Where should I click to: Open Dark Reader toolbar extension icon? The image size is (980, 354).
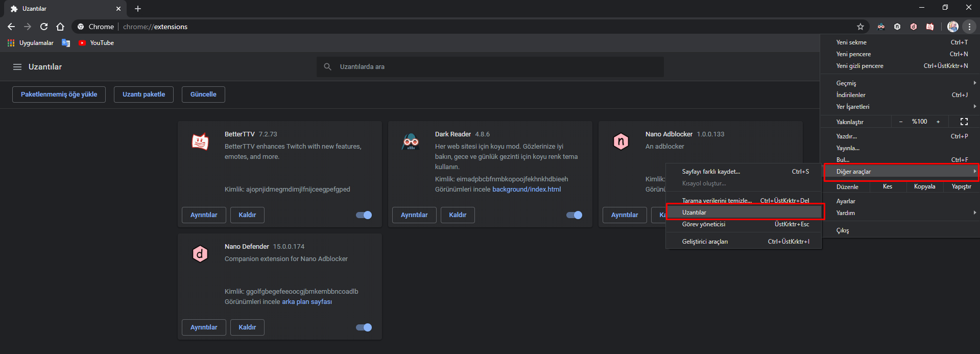pyautogui.click(x=881, y=27)
